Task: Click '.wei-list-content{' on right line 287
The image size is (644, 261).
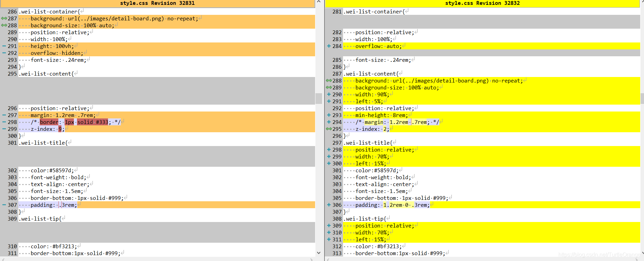Action: tap(371, 74)
